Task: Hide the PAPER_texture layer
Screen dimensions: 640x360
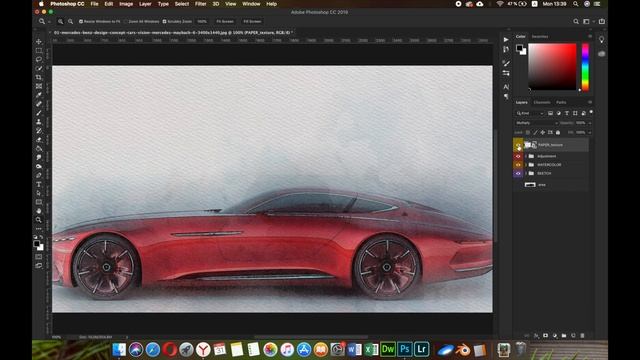Action: pos(518,145)
